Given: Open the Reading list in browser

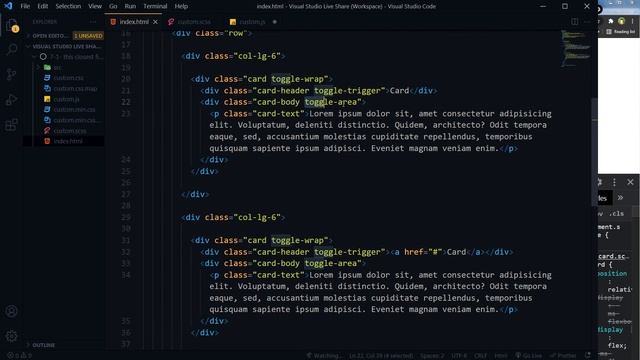Looking at the screenshot, I should pyautogui.click(x=621, y=31).
